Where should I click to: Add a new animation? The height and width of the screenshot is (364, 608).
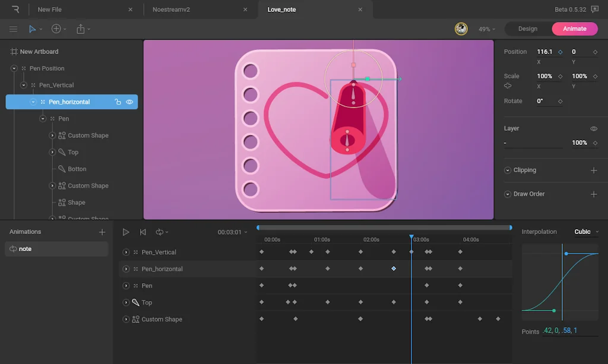102,232
